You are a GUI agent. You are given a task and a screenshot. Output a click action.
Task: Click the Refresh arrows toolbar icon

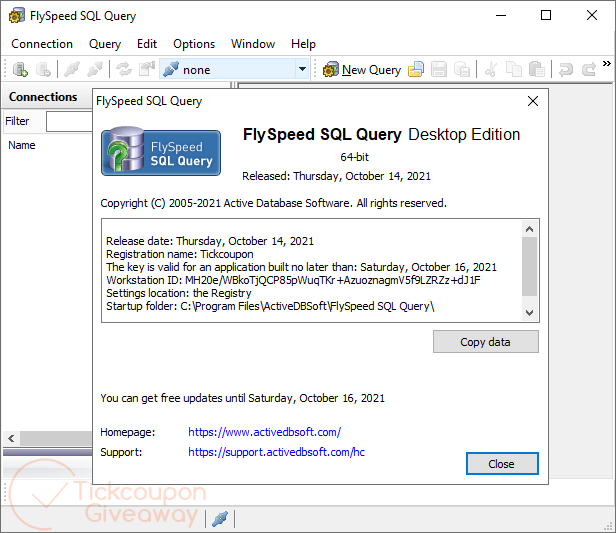(x=124, y=70)
